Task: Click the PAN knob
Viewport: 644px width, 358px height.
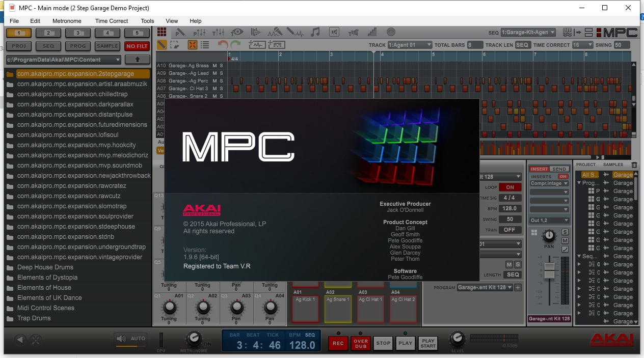Action: pyautogui.click(x=549, y=236)
